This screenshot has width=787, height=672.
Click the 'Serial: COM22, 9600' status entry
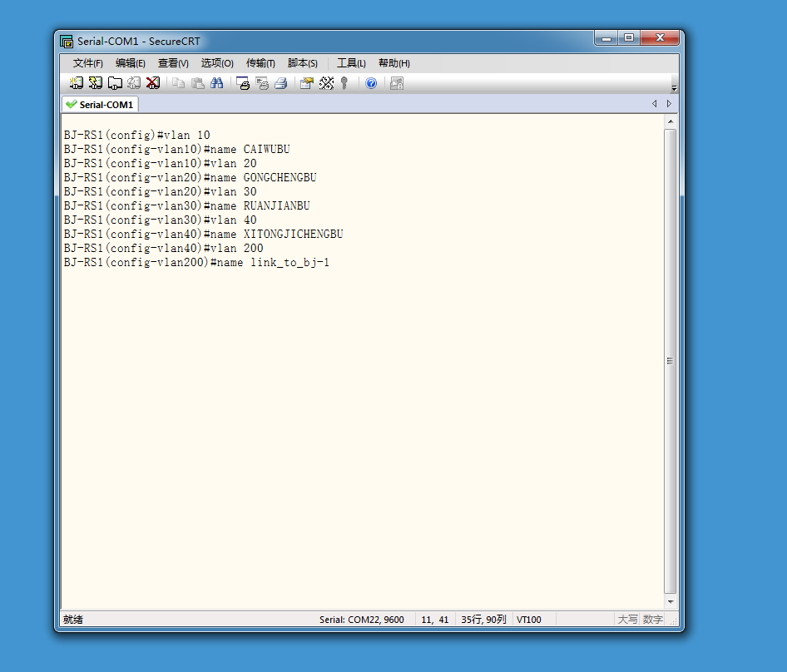[361, 620]
